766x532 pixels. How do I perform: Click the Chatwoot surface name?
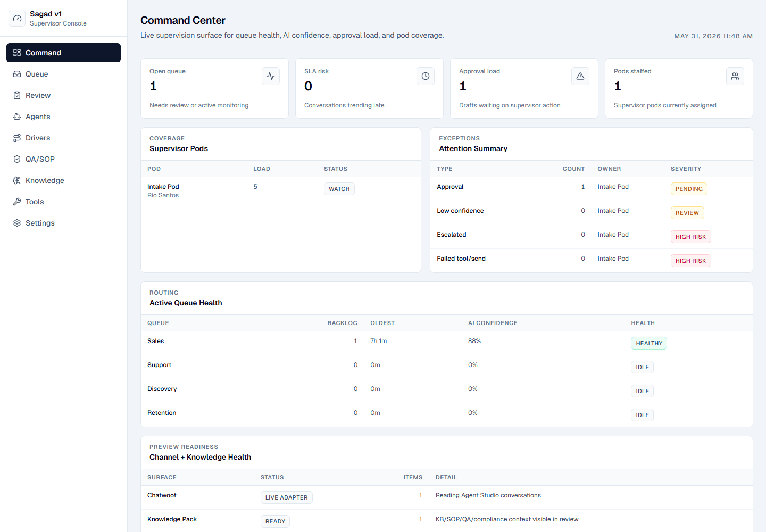pos(162,495)
